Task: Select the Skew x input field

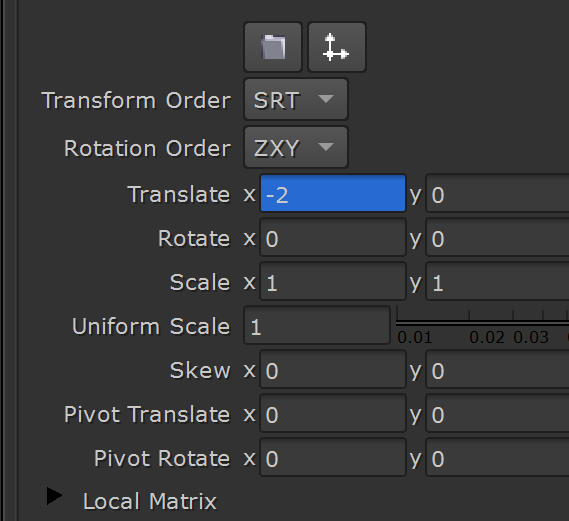Action: pyautogui.click(x=333, y=369)
